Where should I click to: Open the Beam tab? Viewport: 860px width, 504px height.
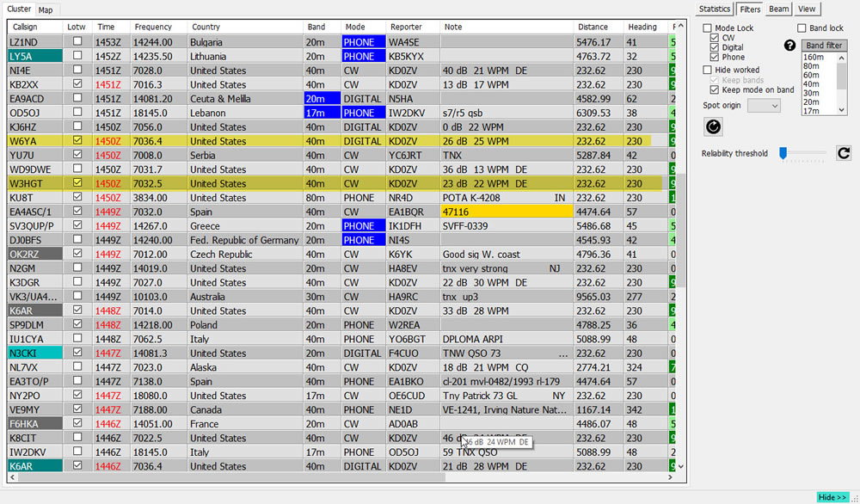click(x=778, y=9)
